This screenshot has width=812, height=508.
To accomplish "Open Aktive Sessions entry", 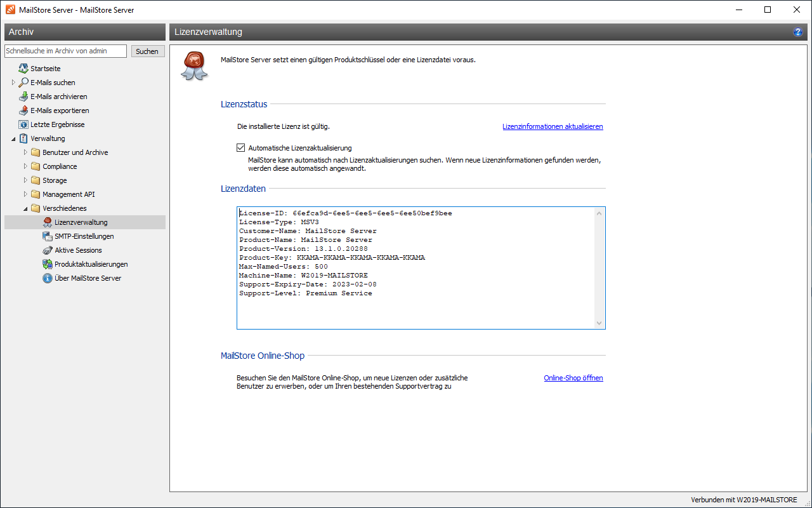I will click(x=78, y=250).
